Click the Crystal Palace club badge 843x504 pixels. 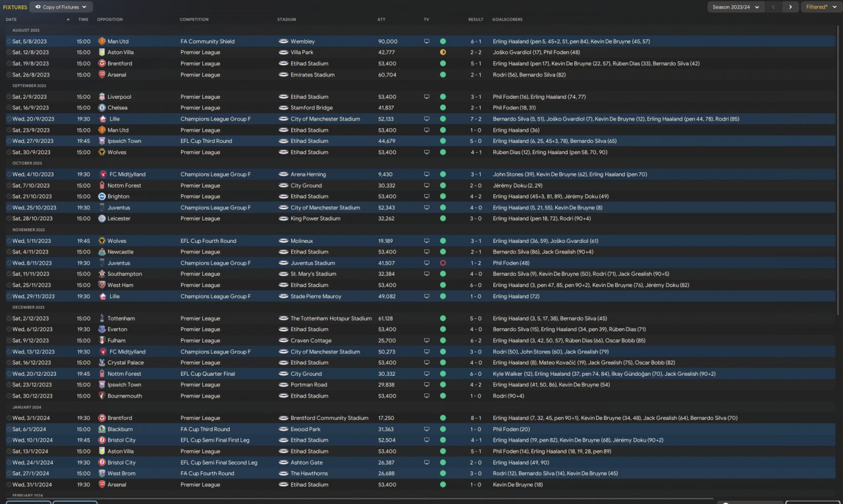click(x=102, y=363)
